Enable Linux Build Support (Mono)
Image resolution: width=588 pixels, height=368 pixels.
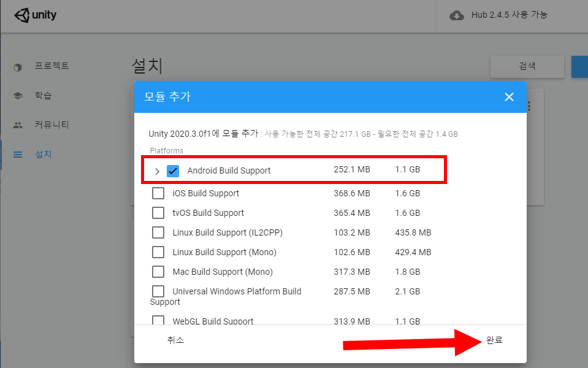click(x=158, y=252)
